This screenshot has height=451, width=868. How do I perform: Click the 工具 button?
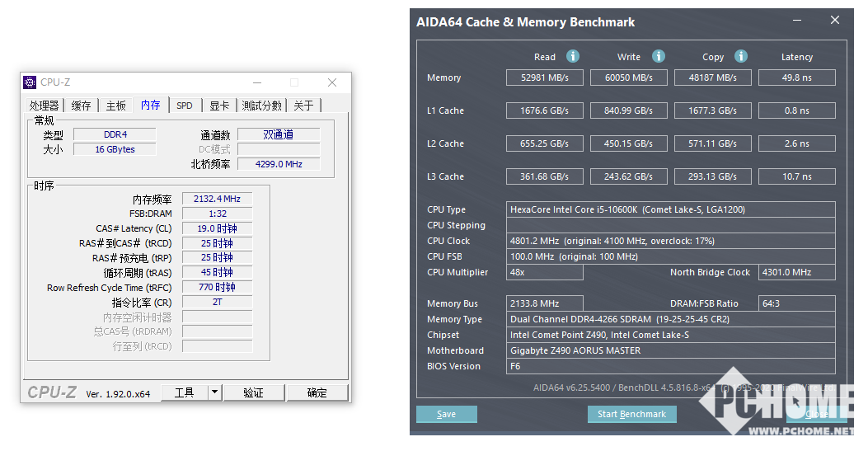(184, 392)
